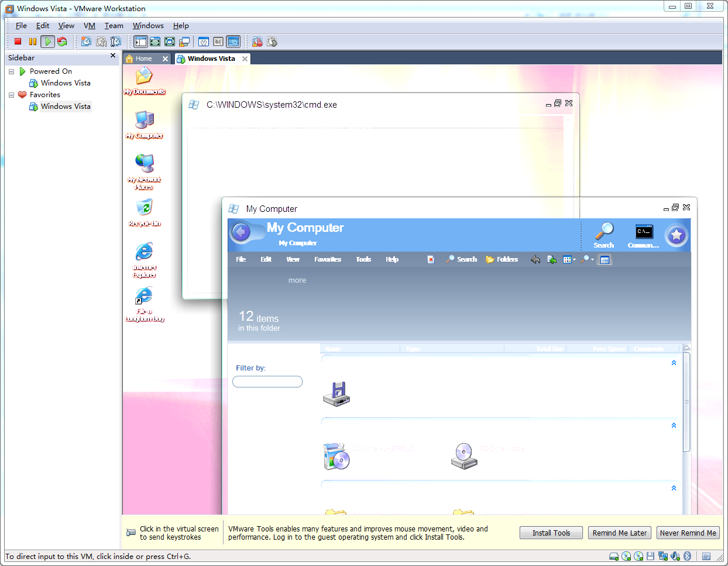Image resolution: width=728 pixels, height=566 pixels.
Task: Show the summary view toolbar button
Action: pos(204,42)
